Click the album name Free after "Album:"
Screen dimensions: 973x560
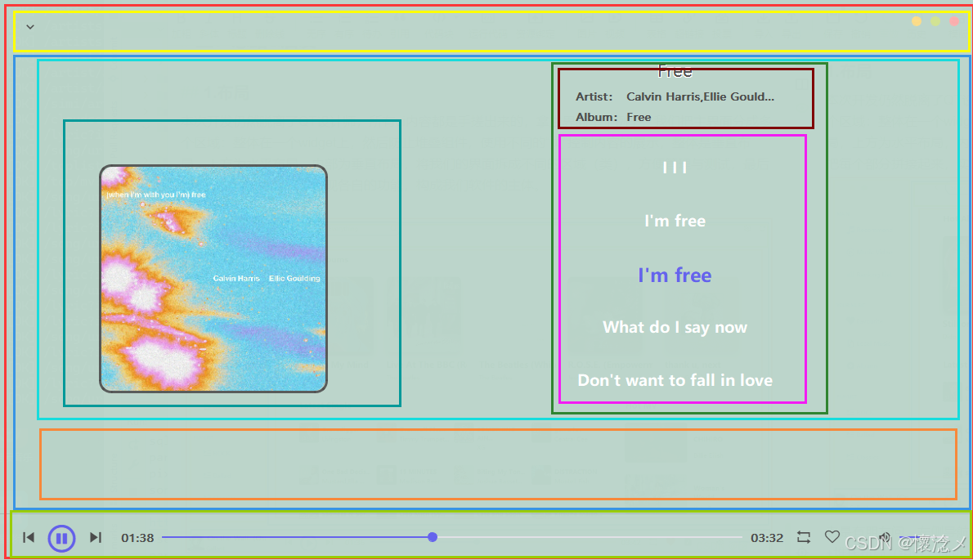(639, 117)
